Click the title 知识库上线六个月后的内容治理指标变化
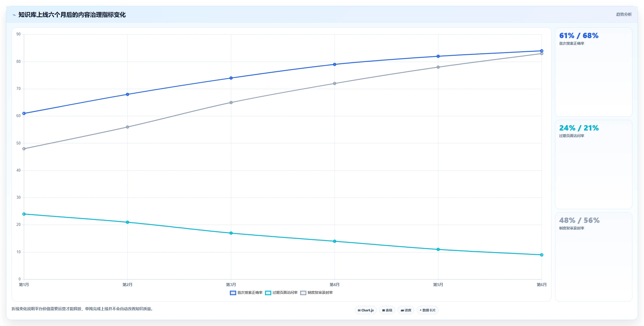 (x=72, y=15)
